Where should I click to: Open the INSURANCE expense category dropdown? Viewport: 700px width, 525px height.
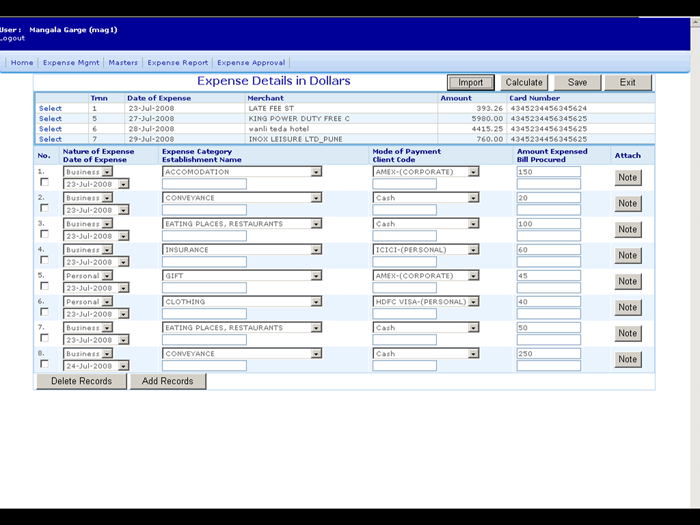(x=242, y=250)
